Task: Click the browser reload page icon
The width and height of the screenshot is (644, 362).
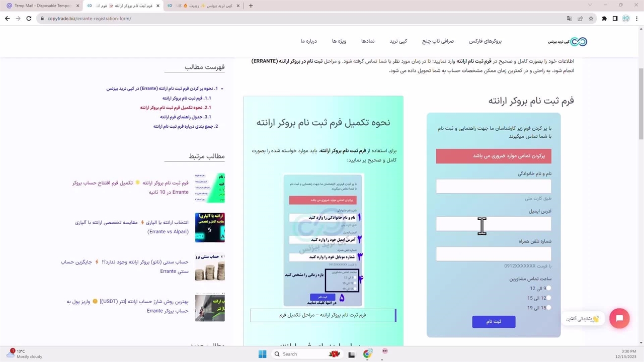Action: coord(29,19)
